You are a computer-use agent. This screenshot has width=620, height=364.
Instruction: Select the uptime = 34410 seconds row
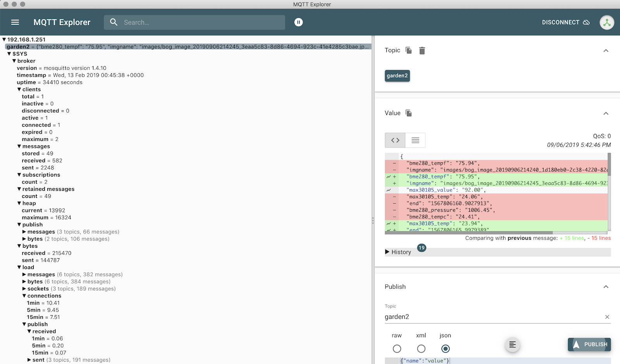pos(50,82)
